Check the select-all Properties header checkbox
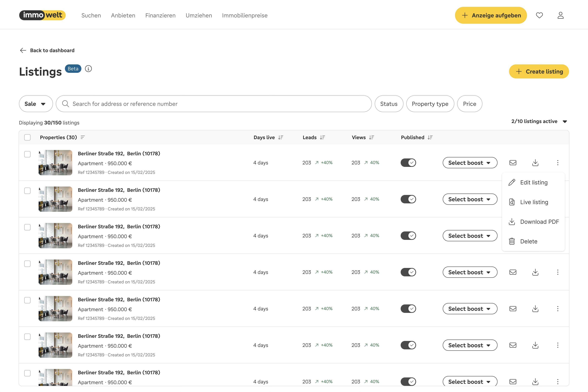588x392 pixels. coord(28,138)
